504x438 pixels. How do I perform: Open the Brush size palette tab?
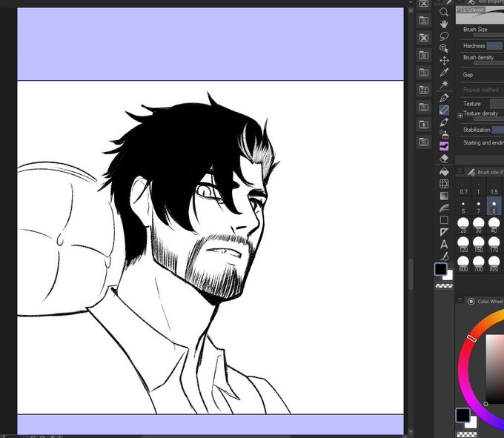[x=485, y=172]
